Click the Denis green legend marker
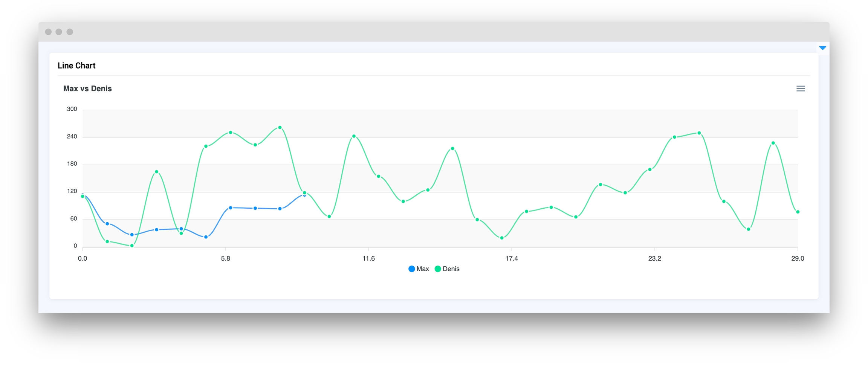 click(x=438, y=269)
